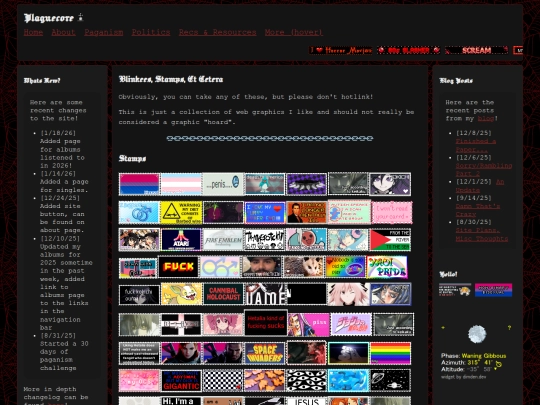The image size is (540, 405).
Task: Click the '[12/24/25]' changelog date
Action: [x=60, y=198]
